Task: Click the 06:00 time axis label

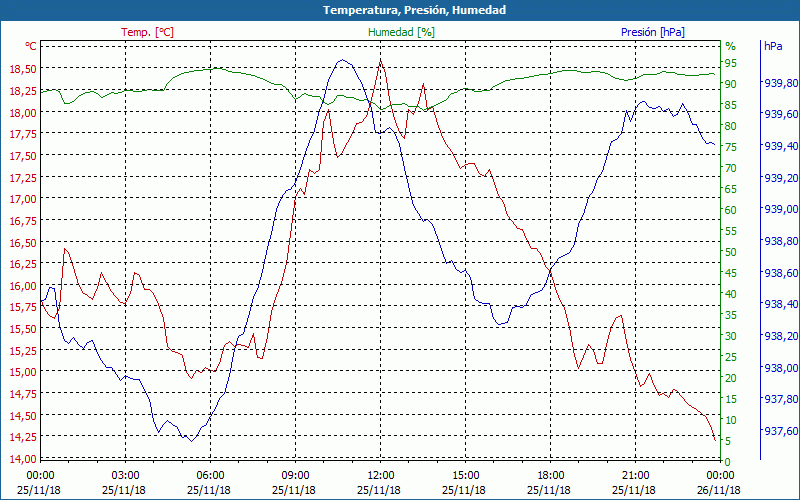Action: click(210, 476)
